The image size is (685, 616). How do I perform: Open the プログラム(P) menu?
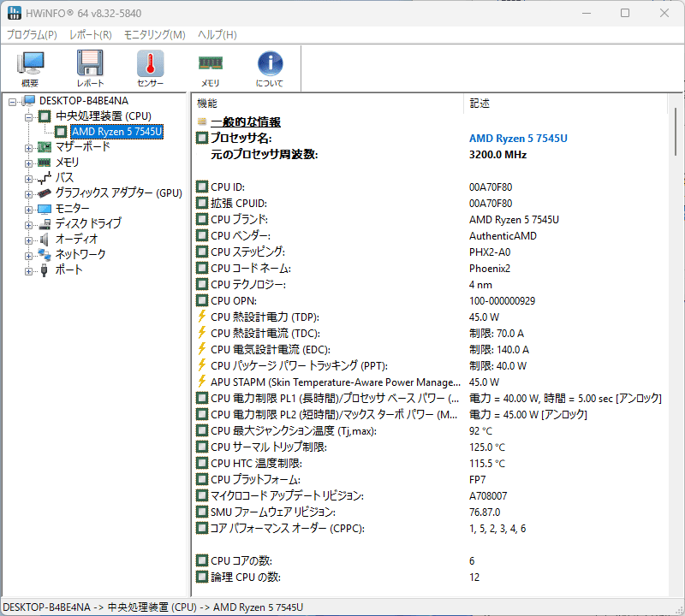tap(32, 35)
